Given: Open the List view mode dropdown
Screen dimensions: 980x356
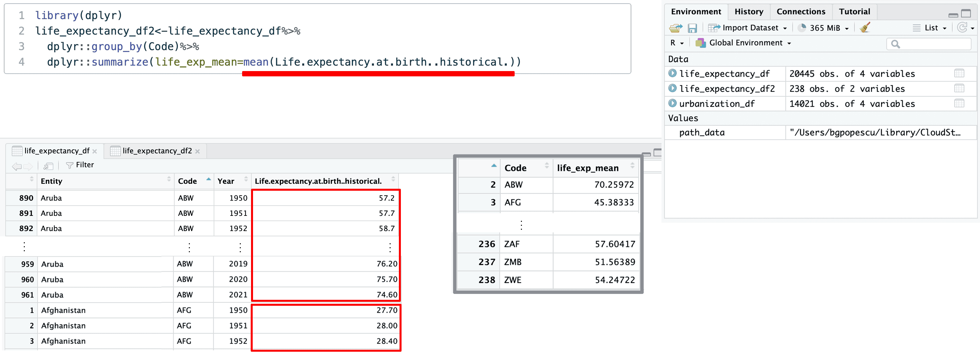Looking at the screenshot, I should pos(930,28).
